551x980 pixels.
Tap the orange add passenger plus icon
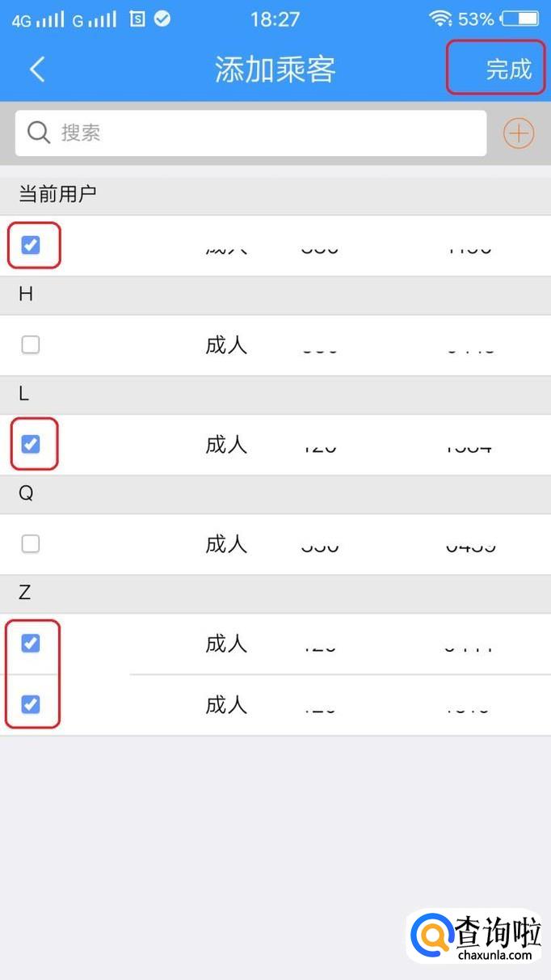pos(519,133)
